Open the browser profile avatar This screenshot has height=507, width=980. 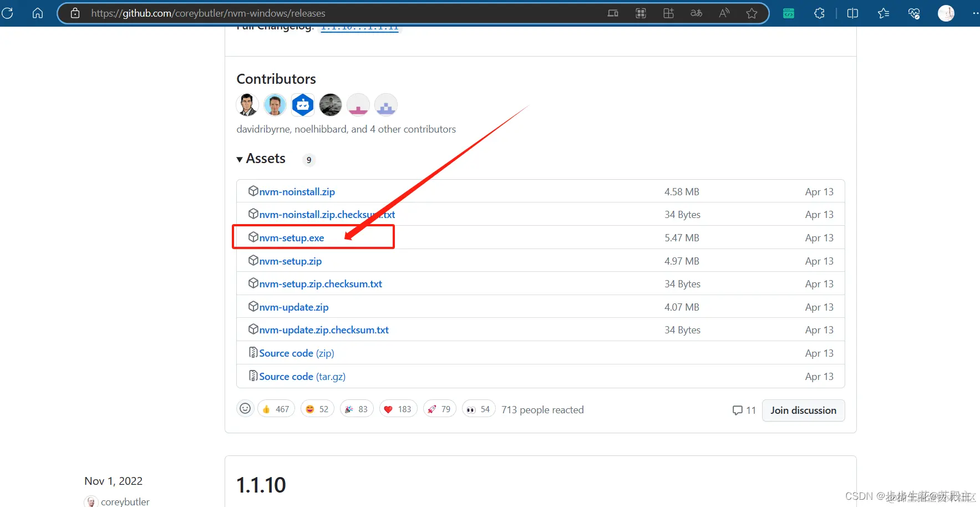pyautogui.click(x=946, y=13)
